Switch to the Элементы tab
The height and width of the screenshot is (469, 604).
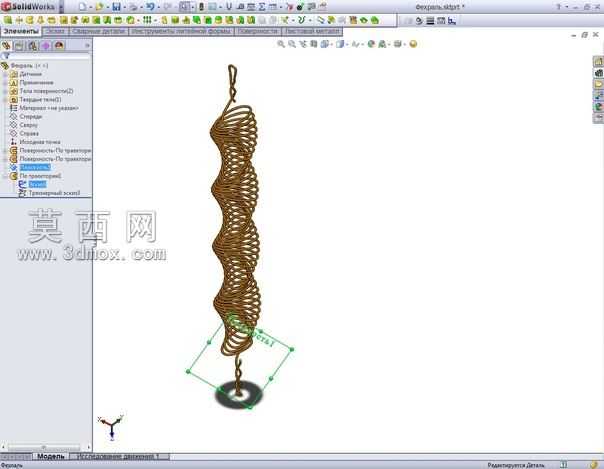21,31
